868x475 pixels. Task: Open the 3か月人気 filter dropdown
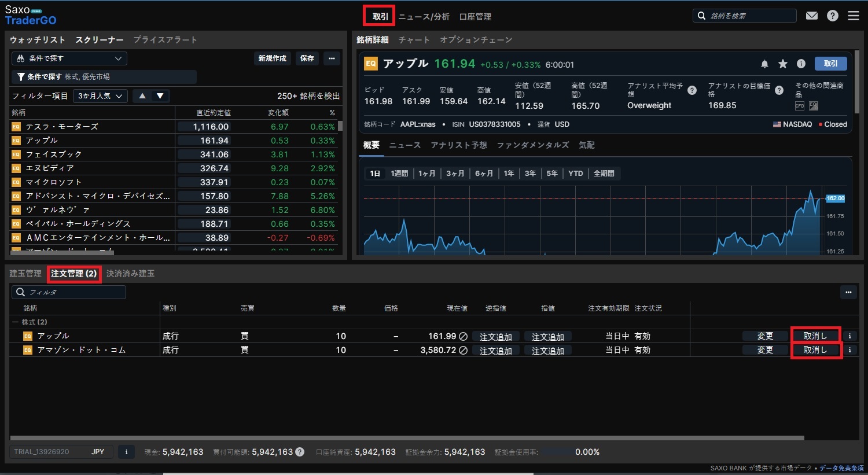point(101,96)
